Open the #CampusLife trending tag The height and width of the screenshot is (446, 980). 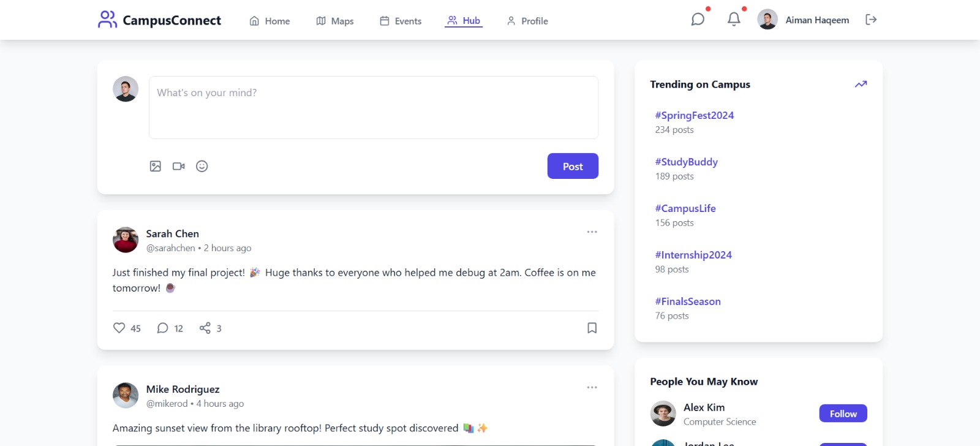(x=685, y=208)
